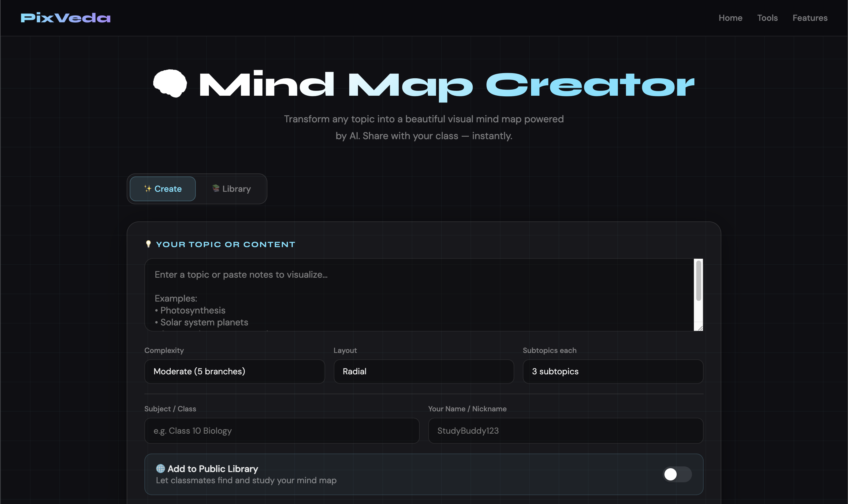Open the Layout dropdown set to Radial

[423, 371]
